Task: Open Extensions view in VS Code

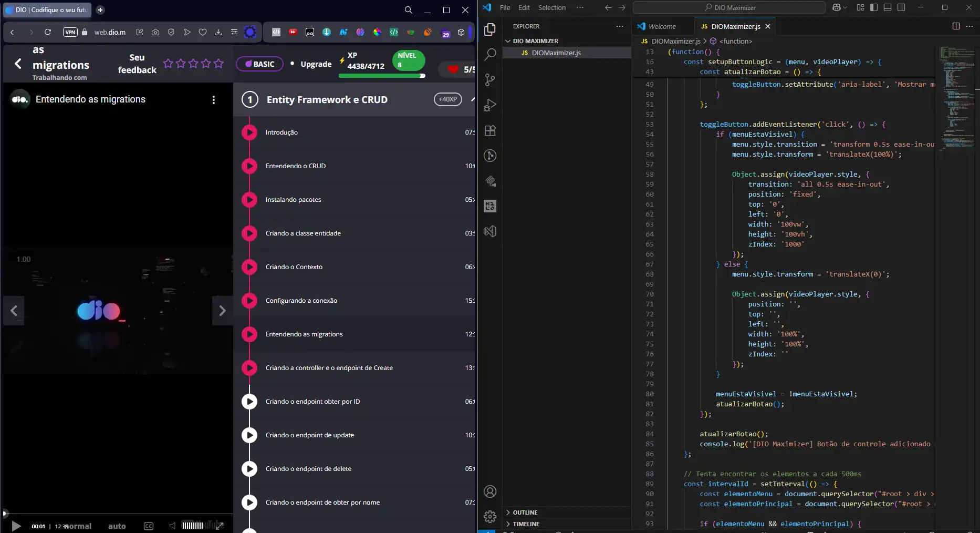Action: [x=490, y=130]
